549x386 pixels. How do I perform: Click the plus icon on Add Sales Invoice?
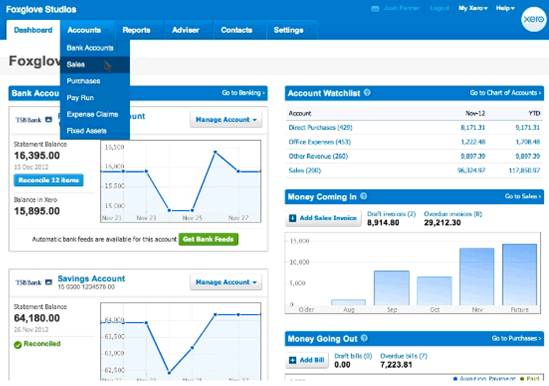coord(292,218)
